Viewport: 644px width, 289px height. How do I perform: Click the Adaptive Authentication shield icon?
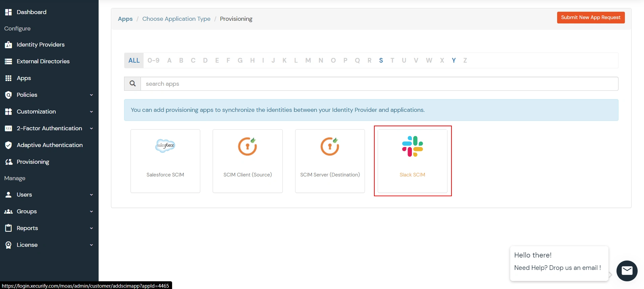click(8, 145)
